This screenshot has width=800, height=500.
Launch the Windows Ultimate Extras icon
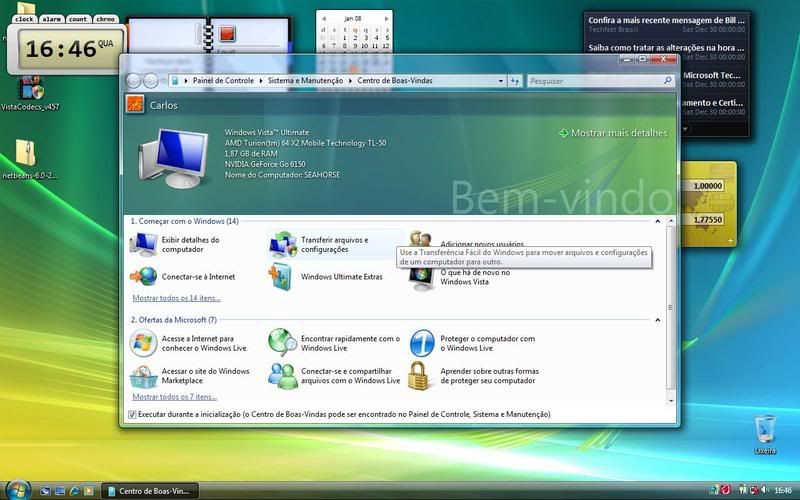pyautogui.click(x=283, y=276)
